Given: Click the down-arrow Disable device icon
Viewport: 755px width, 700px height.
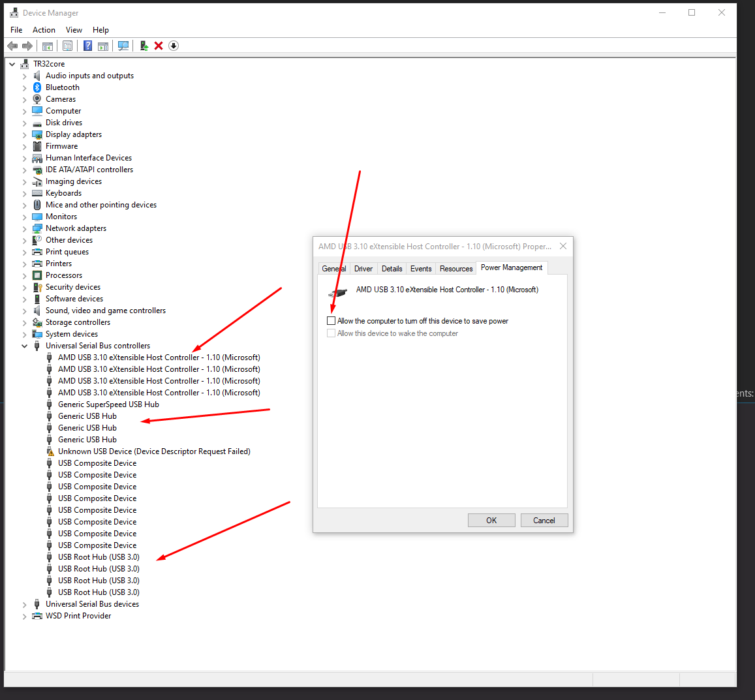Looking at the screenshot, I should coord(174,46).
